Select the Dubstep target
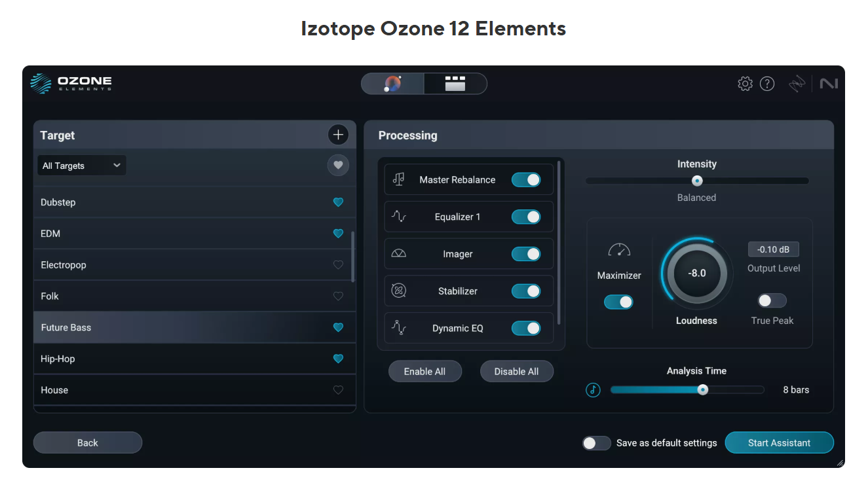This screenshot has height=483, width=868. click(x=195, y=202)
